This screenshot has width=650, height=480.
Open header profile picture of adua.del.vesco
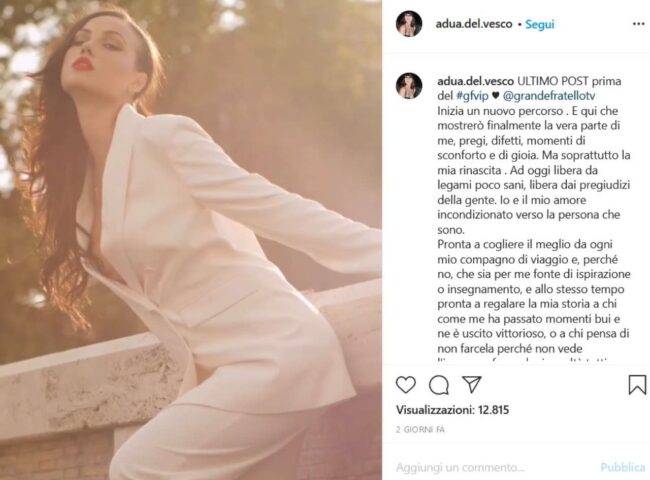tap(409, 24)
